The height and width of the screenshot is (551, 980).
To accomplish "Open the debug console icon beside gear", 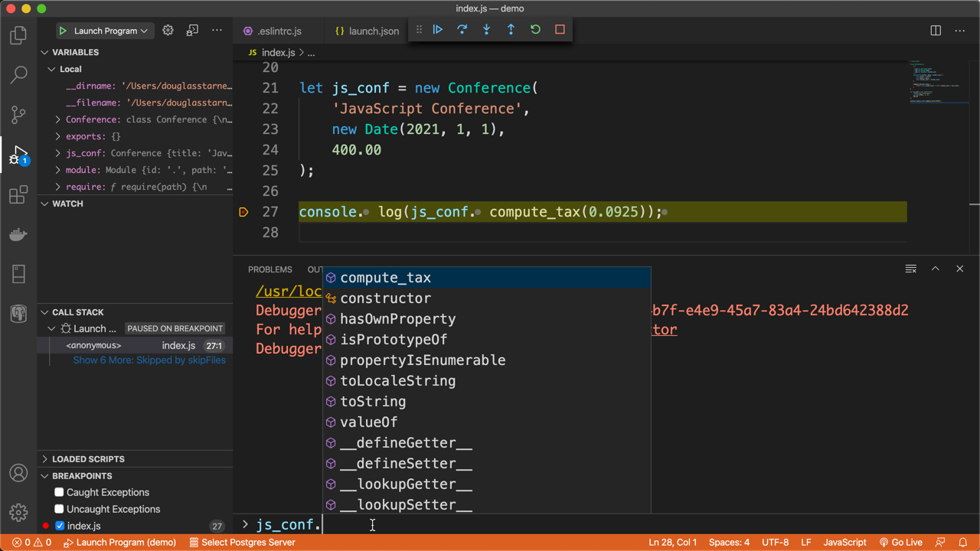I will tap(192, 31).
